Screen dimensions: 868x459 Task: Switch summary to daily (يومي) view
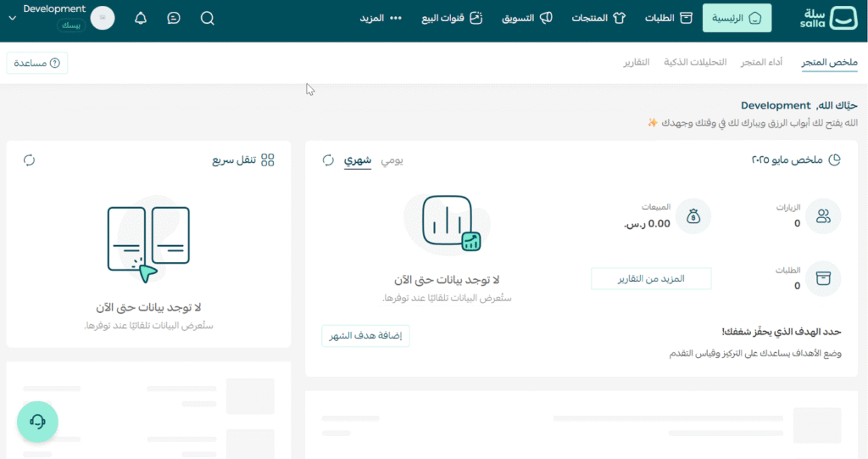coord(392,160)
